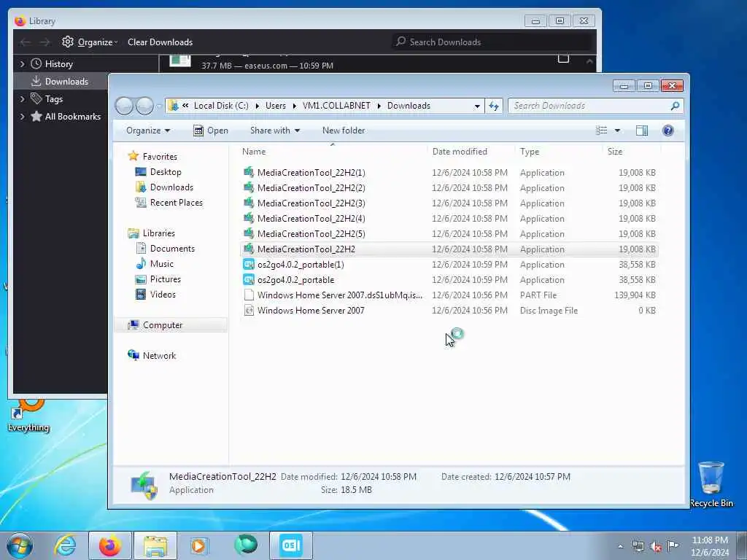Select the Windows Home Server 2007 PART file

pos(449,295)
